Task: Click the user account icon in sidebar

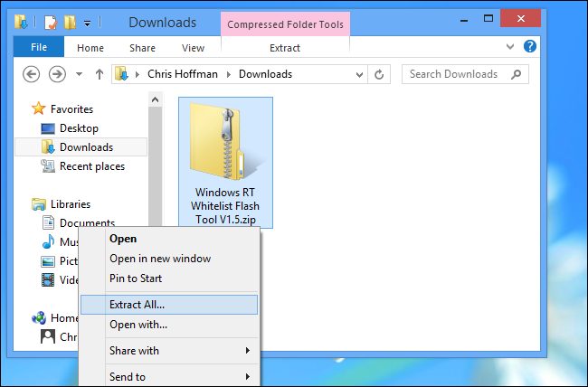Action: coord(48,336)
